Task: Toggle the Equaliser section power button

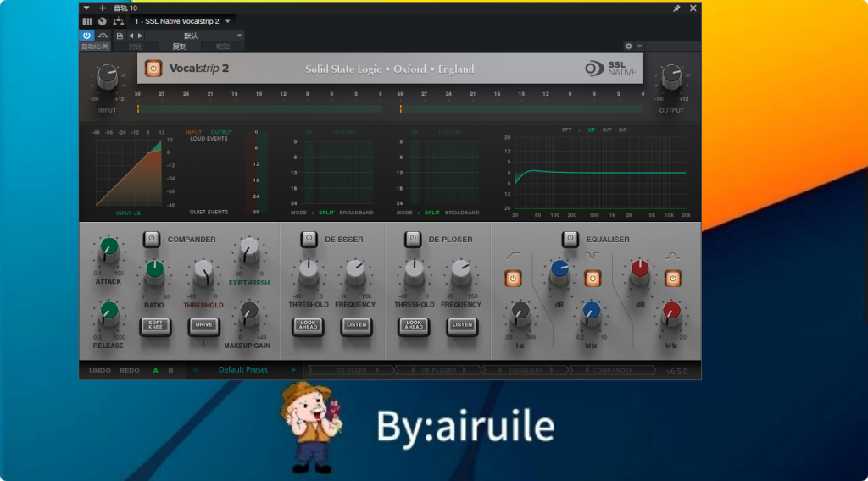Action: point(570,239)
